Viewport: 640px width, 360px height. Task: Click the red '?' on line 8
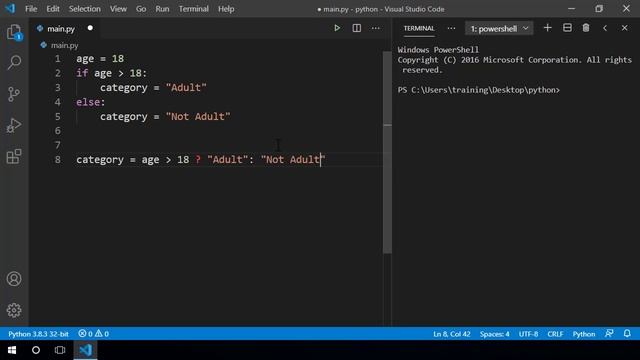[x=198, y=160]
